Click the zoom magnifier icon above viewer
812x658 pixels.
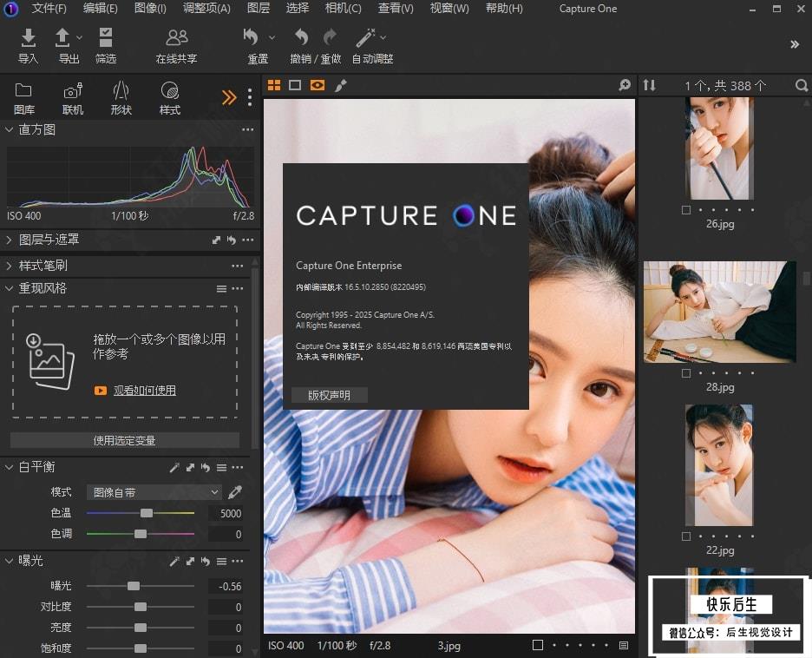click(625, 85)
